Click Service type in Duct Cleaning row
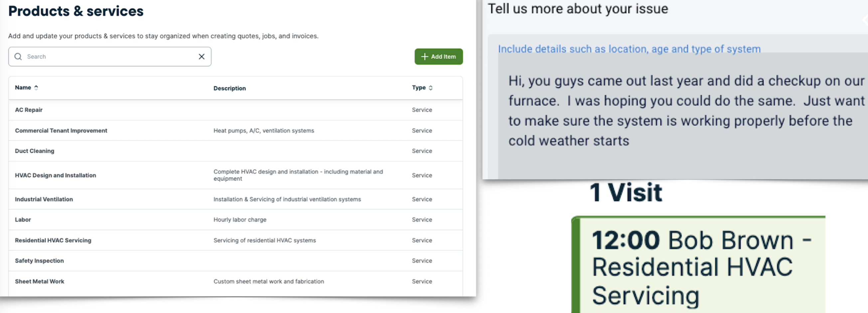The height and width of the screenshot is (313, 868). click(x=422, y=151)
